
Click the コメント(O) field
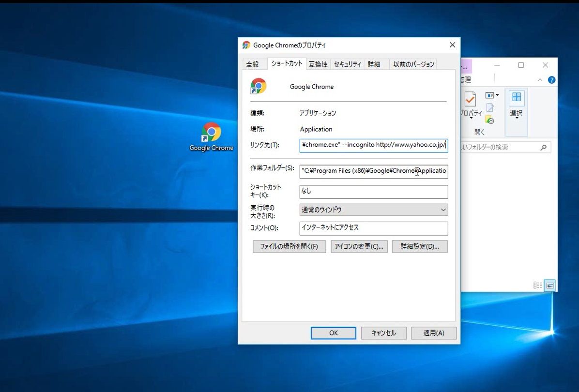374,228
